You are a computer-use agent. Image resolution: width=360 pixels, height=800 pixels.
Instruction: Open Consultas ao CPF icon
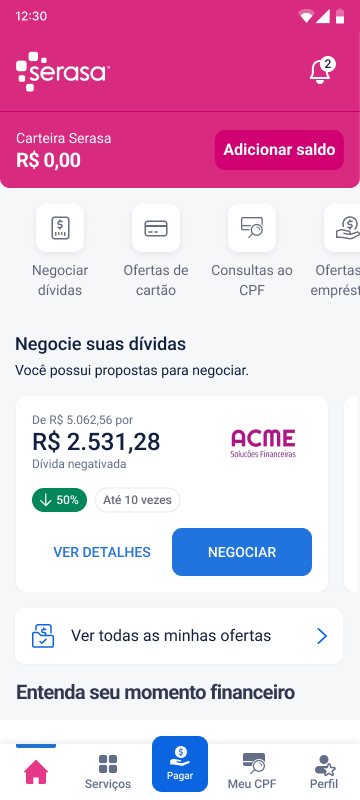[252, 228]
